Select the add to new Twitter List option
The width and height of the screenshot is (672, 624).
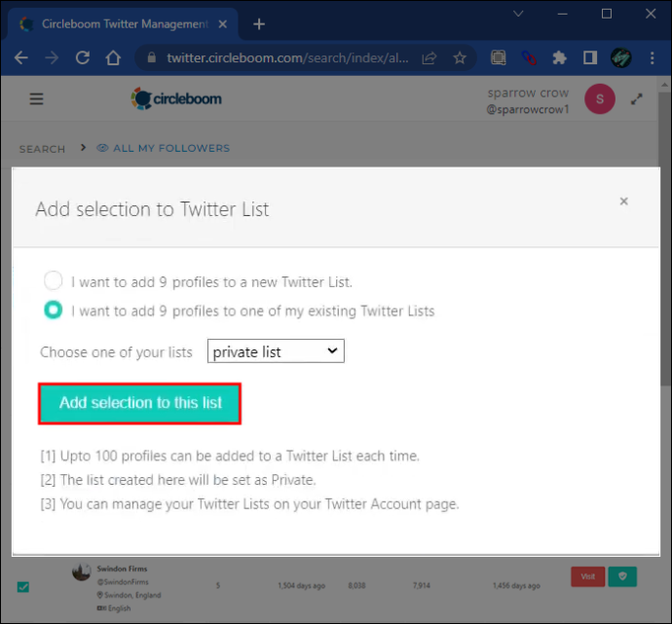[x=54, y=281]
